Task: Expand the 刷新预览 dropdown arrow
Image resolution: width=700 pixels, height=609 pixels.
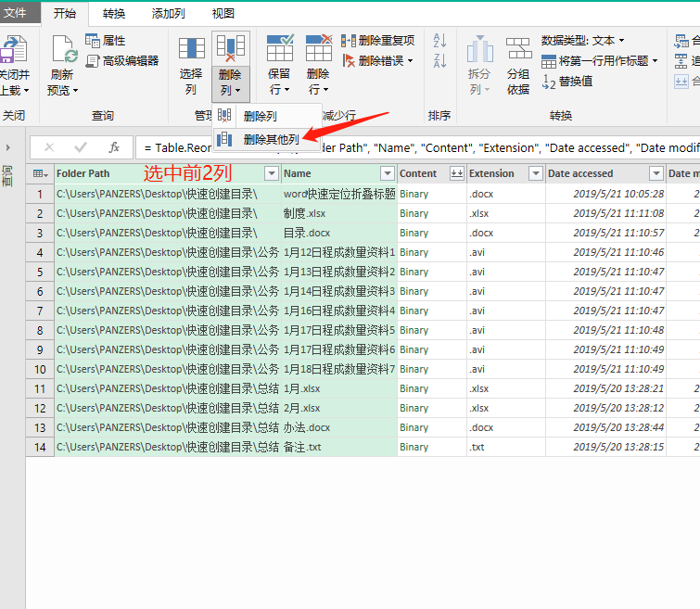Action: tap(75, 91)
